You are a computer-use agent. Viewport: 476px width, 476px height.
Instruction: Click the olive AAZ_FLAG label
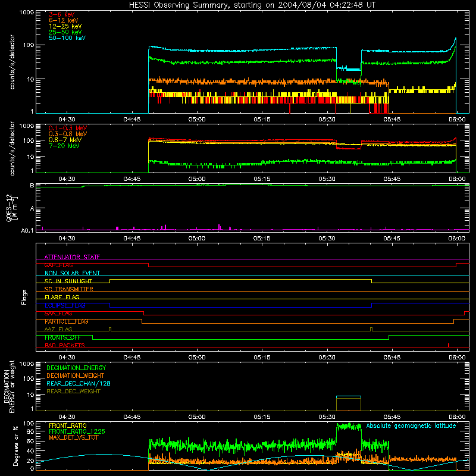tap(58, 329)
